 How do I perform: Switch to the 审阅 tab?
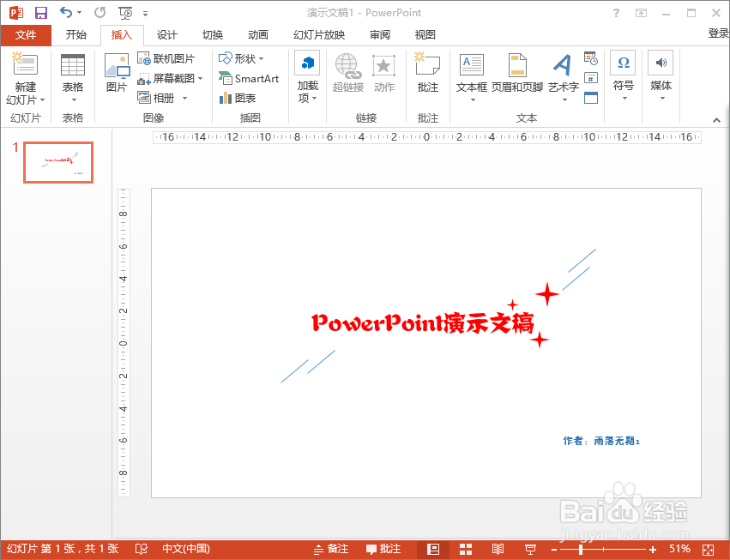[380, 35]
